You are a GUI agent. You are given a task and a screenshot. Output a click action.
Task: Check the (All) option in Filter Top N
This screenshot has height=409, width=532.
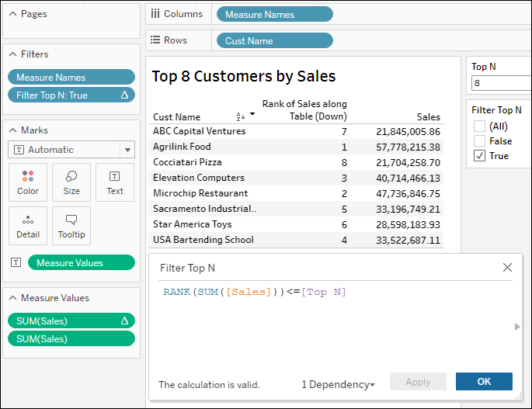(480, 126)
